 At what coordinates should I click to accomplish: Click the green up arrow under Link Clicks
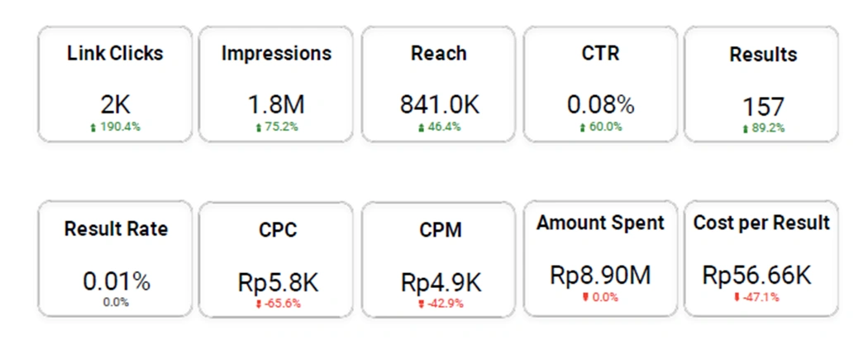click(x=93, y=127)
